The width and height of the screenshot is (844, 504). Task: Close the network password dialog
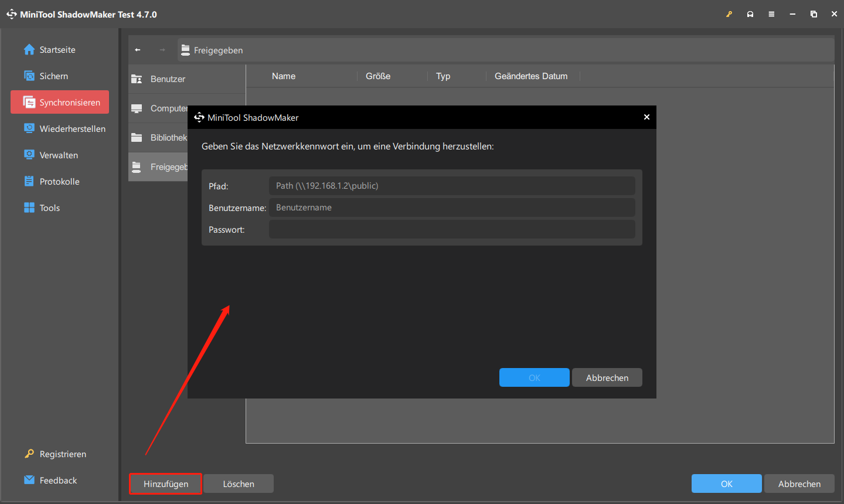(646, 117)
